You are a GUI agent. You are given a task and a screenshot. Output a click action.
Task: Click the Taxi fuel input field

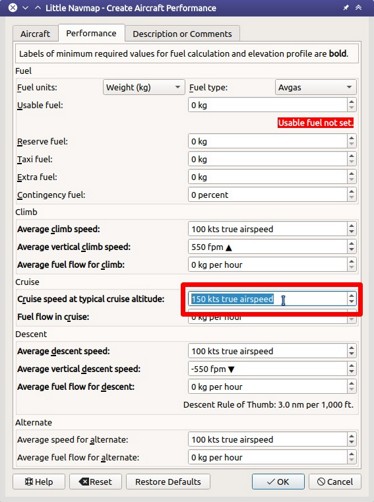point(268,159)
